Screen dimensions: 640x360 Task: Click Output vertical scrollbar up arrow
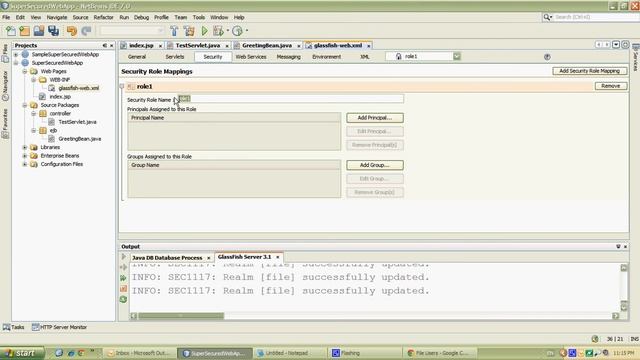click(624, 268)
